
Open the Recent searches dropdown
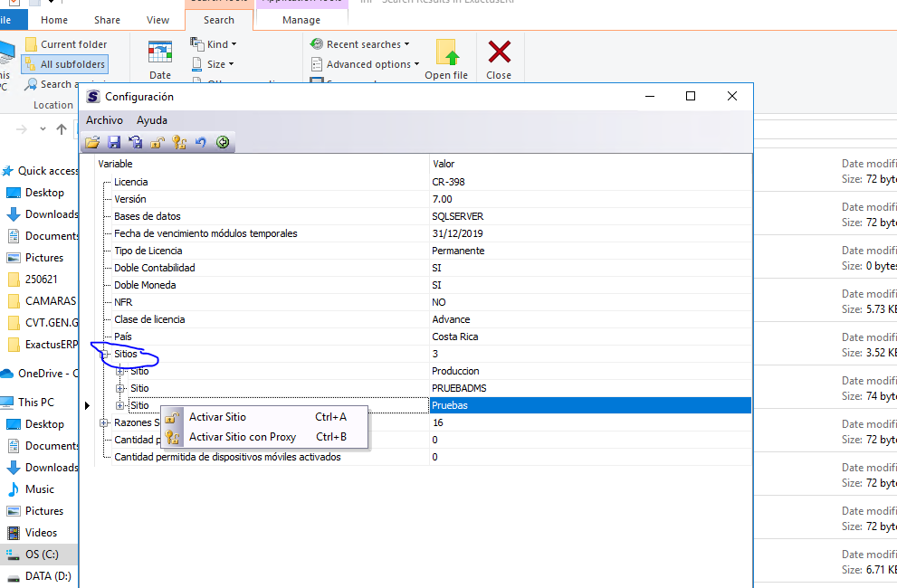tap(360, 44)
